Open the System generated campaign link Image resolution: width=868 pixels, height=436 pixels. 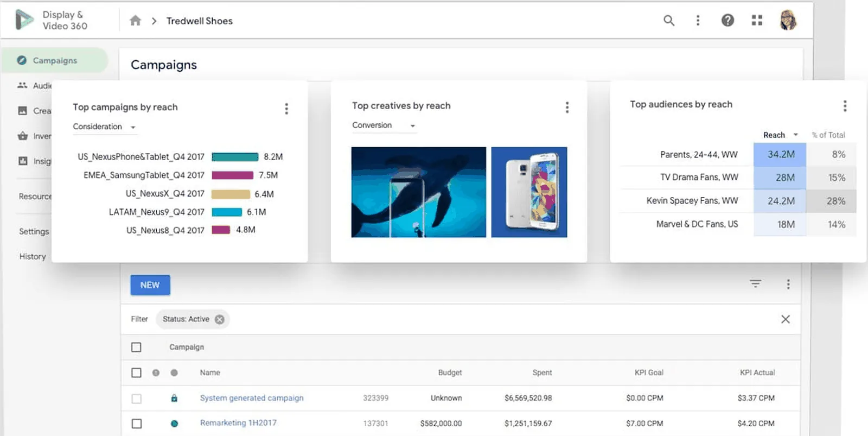(252, 398)
